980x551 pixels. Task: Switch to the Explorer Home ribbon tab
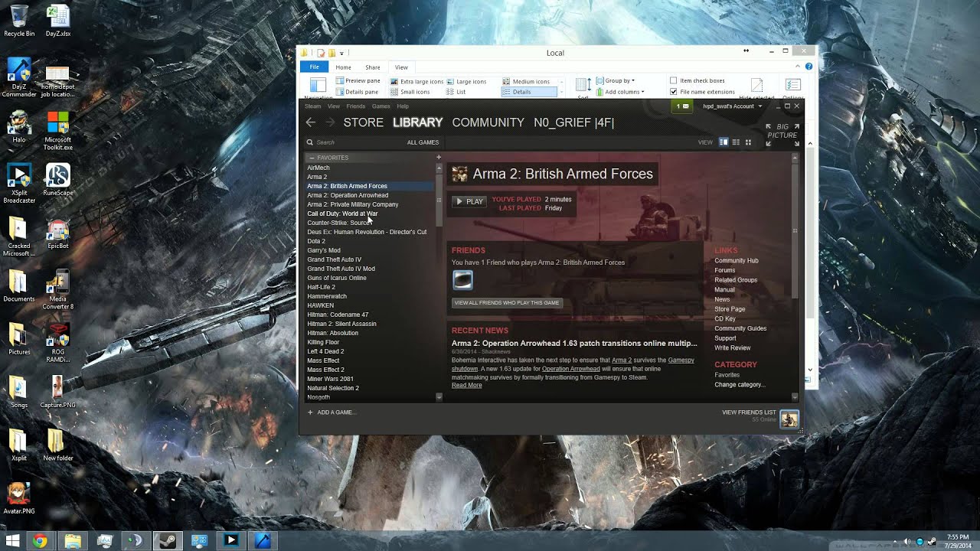[343, 67]
